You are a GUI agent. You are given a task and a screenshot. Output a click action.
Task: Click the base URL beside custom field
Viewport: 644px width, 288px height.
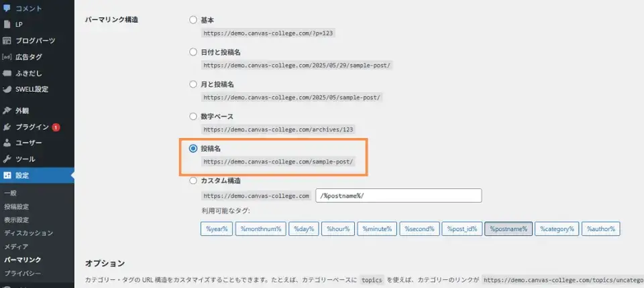pyautogui.click(x=256, y=196)
